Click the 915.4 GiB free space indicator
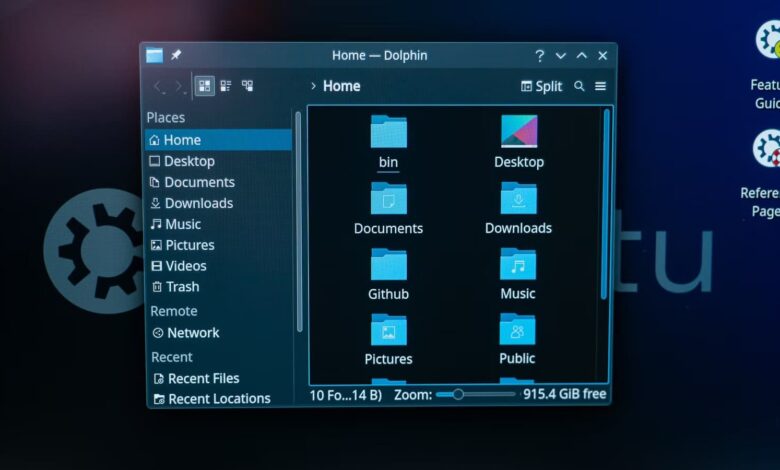Image resolution: width=780 pixels, height=470 pixels. [565, 394]
